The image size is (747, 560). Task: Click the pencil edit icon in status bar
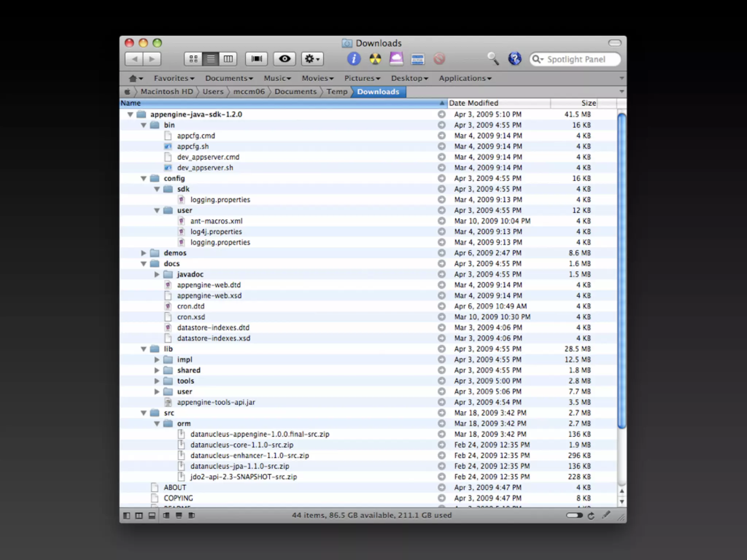click(606, 515)
